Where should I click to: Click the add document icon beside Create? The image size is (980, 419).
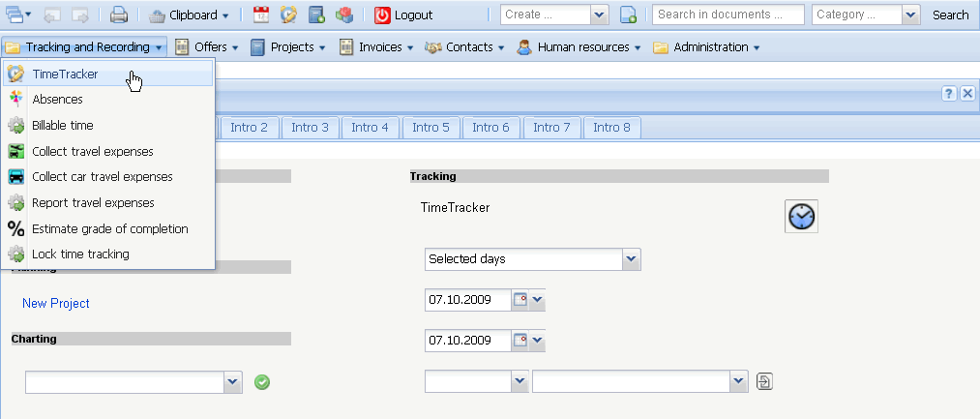click(x=628, y=15)
